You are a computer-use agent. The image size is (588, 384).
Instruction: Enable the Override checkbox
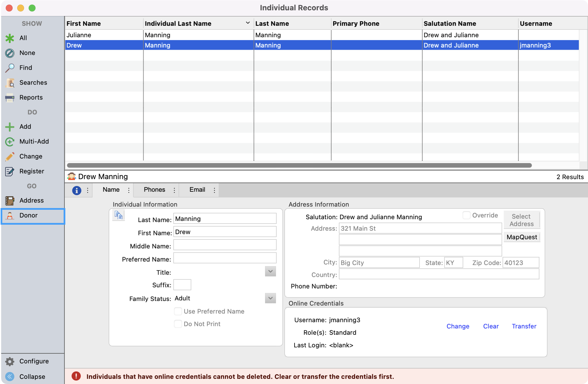(466, 215)
